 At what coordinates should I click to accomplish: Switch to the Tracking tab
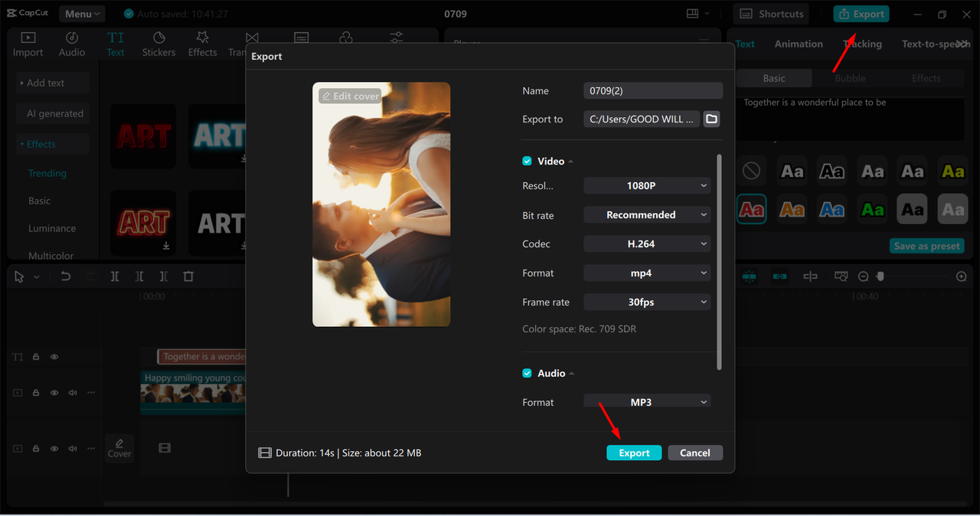[x=862, y=44]
